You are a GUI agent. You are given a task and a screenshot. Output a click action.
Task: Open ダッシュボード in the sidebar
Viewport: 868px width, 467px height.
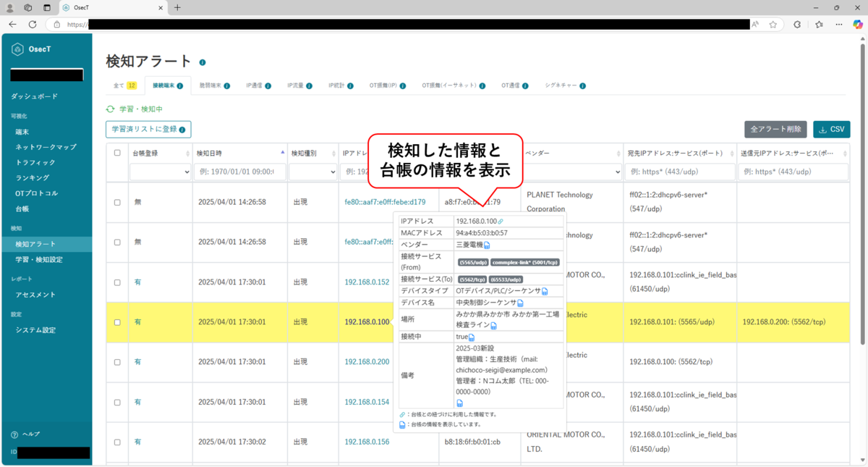point(34,96)
